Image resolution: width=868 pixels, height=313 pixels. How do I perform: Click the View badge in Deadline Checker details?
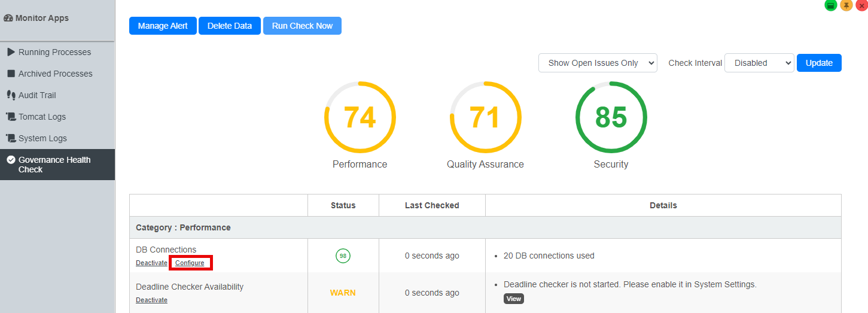(x=514, y=299)
